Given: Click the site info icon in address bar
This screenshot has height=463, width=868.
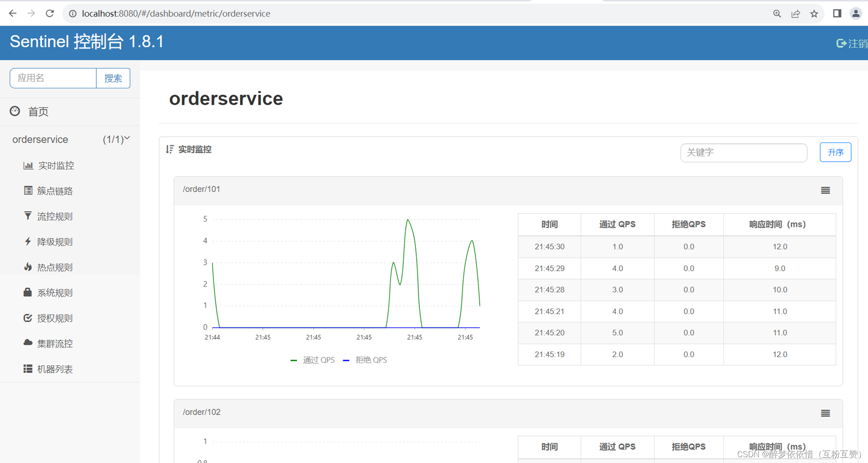Looking at the screenshot, I should (x=73, y=14).
